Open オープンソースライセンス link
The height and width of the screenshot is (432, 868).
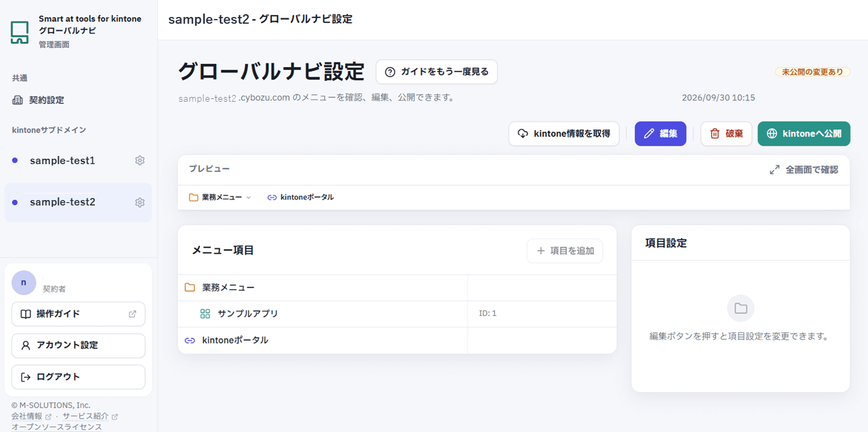[x=56, y=427]
